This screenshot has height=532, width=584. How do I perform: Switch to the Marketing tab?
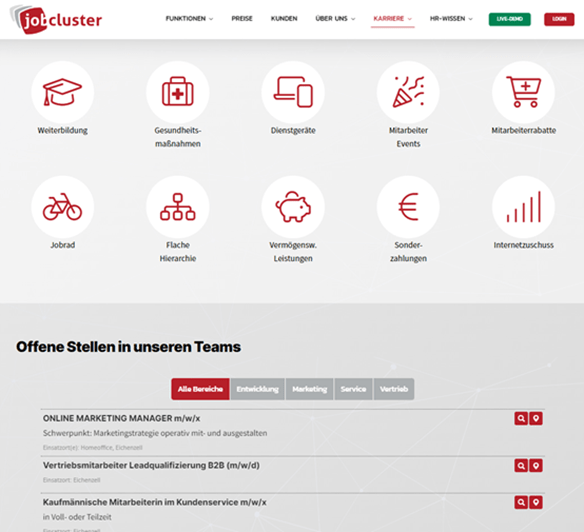pos(310,389)
